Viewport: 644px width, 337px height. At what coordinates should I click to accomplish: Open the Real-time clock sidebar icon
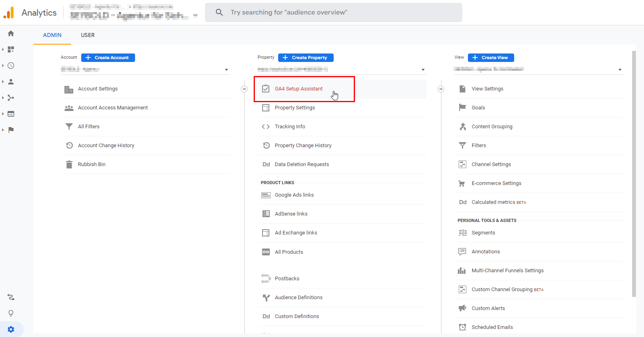pyautogui.click(x=11, y=66)
